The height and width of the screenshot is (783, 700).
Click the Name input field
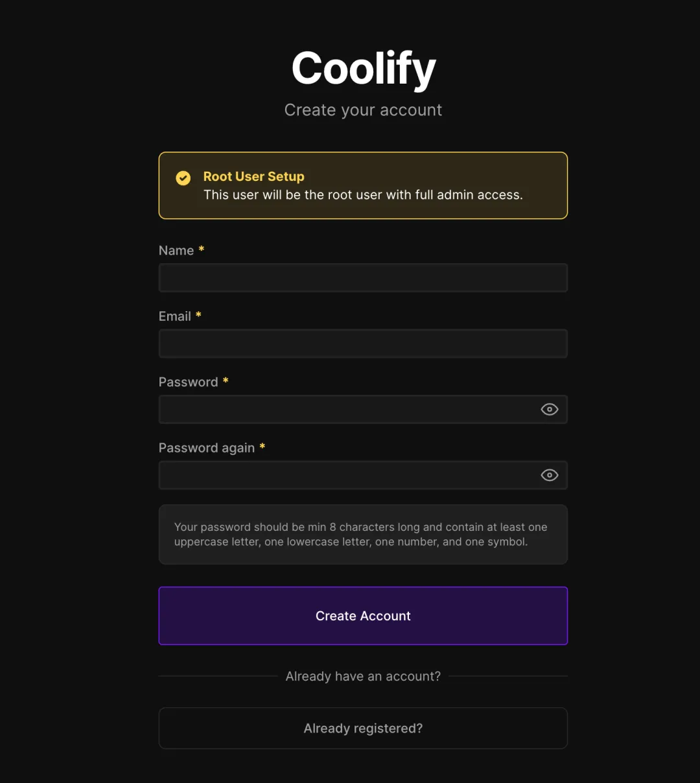click(363, 278)
